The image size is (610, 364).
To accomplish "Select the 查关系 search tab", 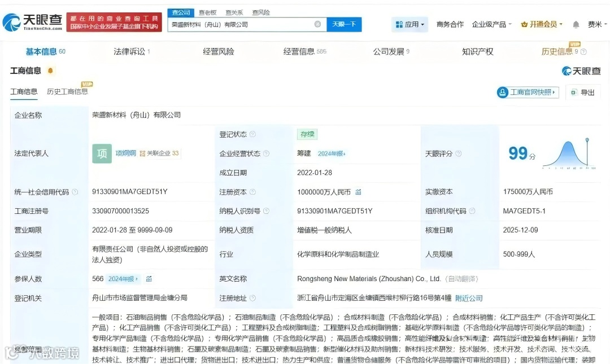I will click(234, 12).
